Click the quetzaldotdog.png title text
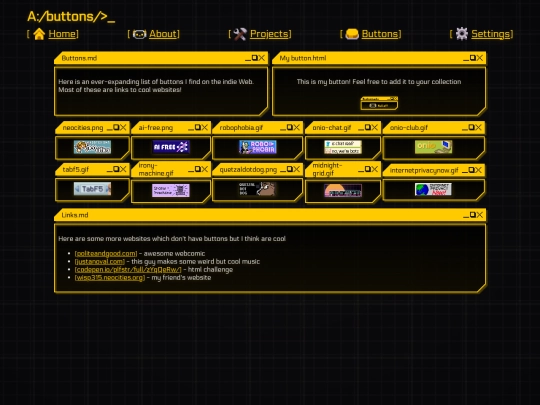This screenshot has height=405, width=540. [248, 169]
